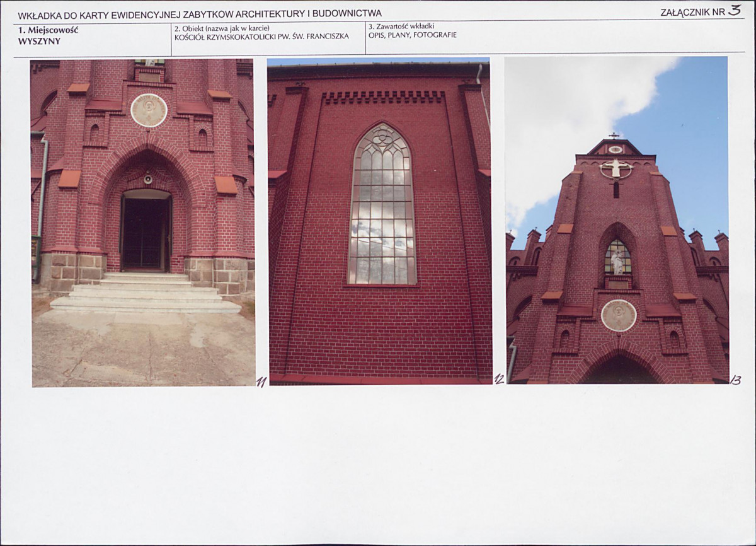The image size is (756, 546).
Task: Click the white cross figure on tower
Action: click(616, 169)
